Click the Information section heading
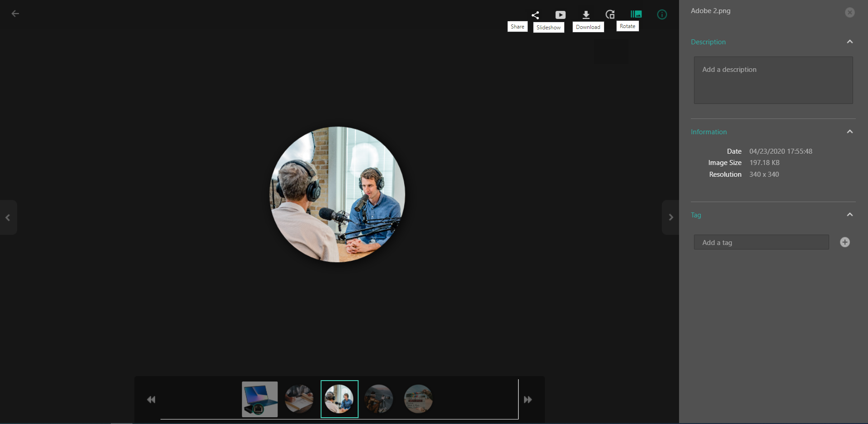Viewport: 868px width, 424px height. tap(709, 132)
